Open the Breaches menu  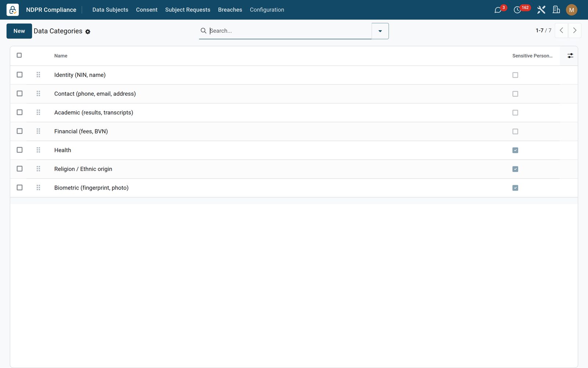click(230, 10)
